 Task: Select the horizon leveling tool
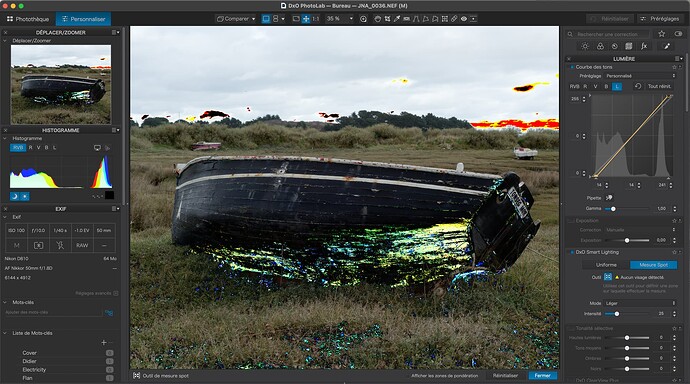(x=406, y=19)
